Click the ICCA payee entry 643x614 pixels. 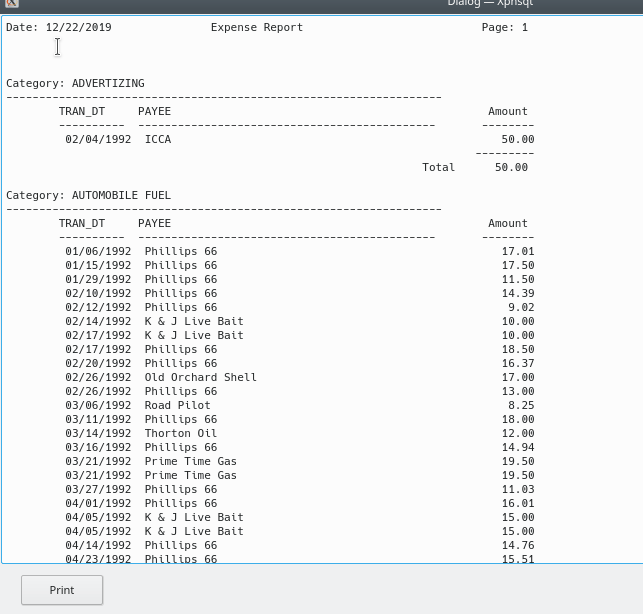(158, 139)
